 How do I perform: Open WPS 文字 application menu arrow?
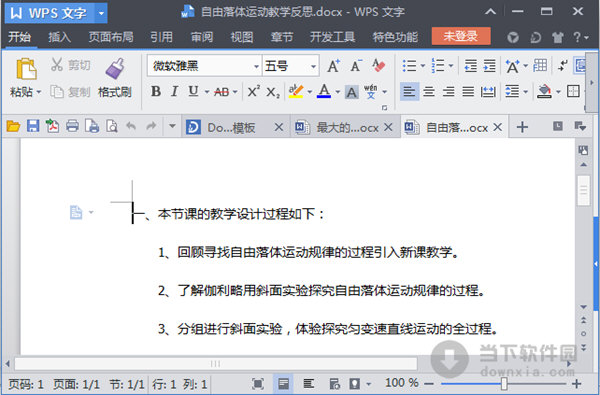pyautogui.click(x=101, y=13)
